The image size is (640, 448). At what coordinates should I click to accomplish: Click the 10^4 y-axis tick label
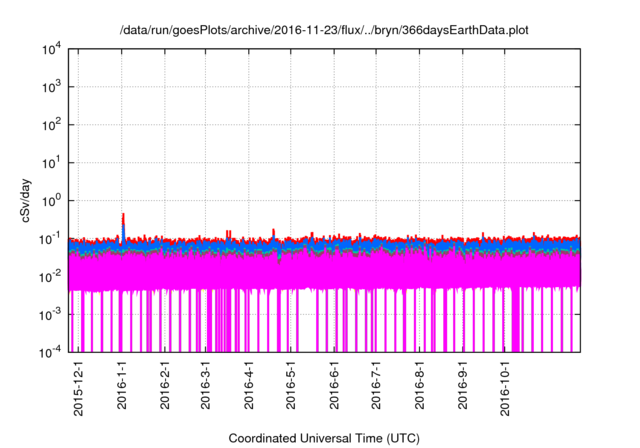click(53, 50)
